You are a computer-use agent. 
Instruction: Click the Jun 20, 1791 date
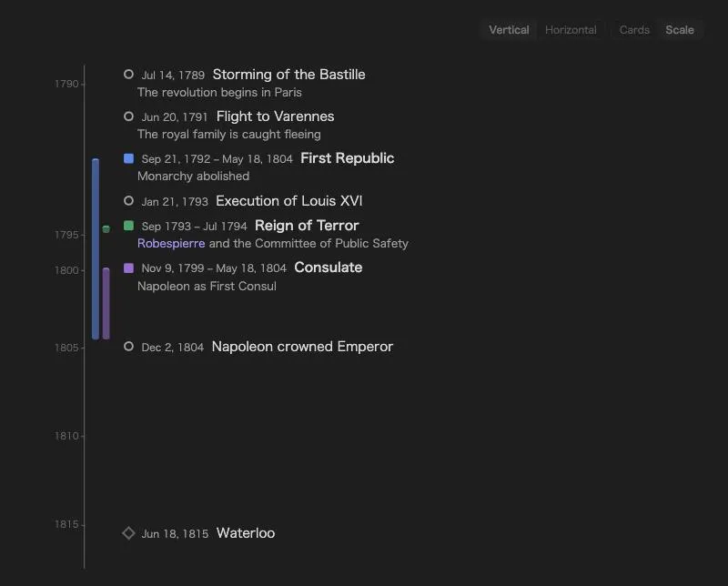point(175,117)
